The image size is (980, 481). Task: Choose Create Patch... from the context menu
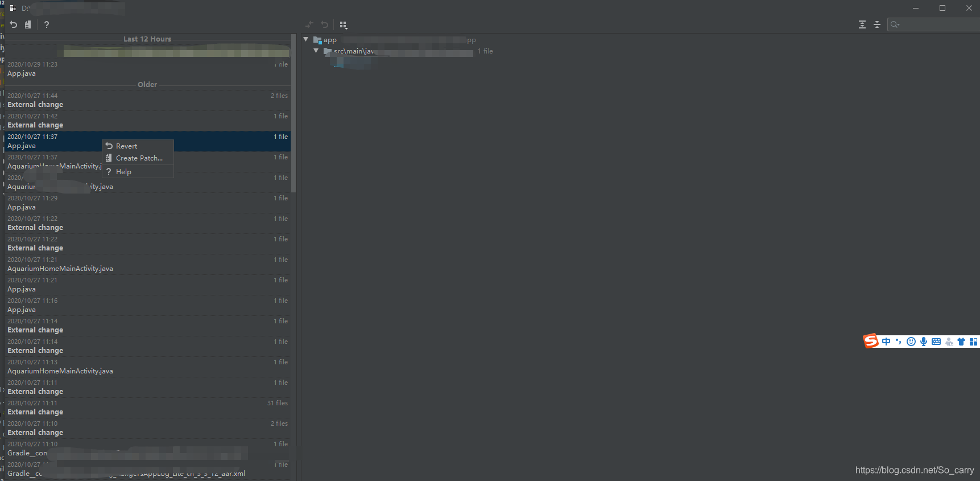click(x=138, y=158)
